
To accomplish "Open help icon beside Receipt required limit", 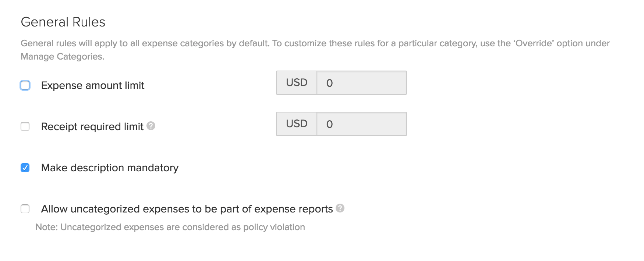I will [151, 126].
